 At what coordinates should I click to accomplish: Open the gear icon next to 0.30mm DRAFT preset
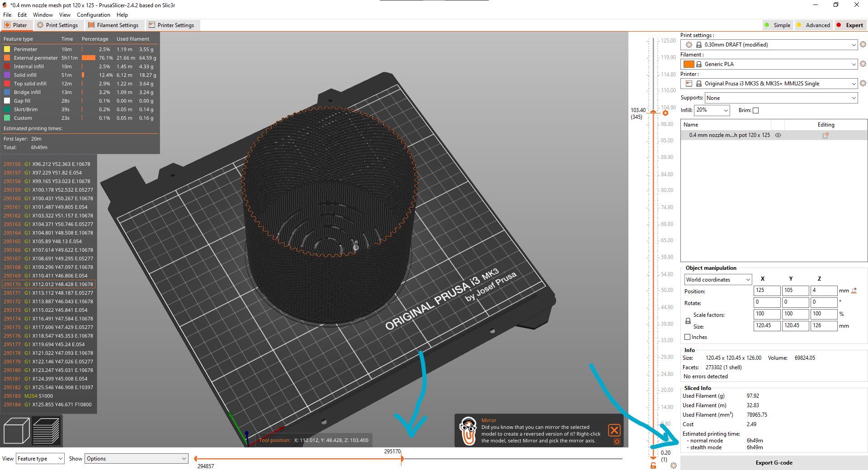863,44
